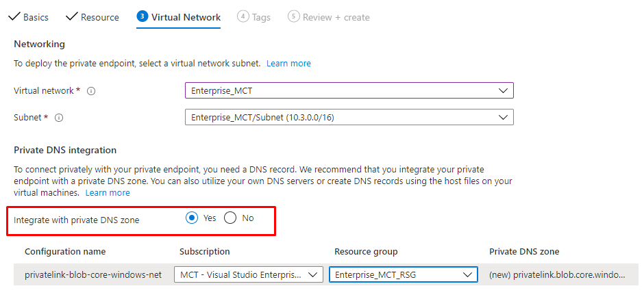The image size is (644, 297).
Task: Click info icon next to Subnet label
Action: pos(59,118)
